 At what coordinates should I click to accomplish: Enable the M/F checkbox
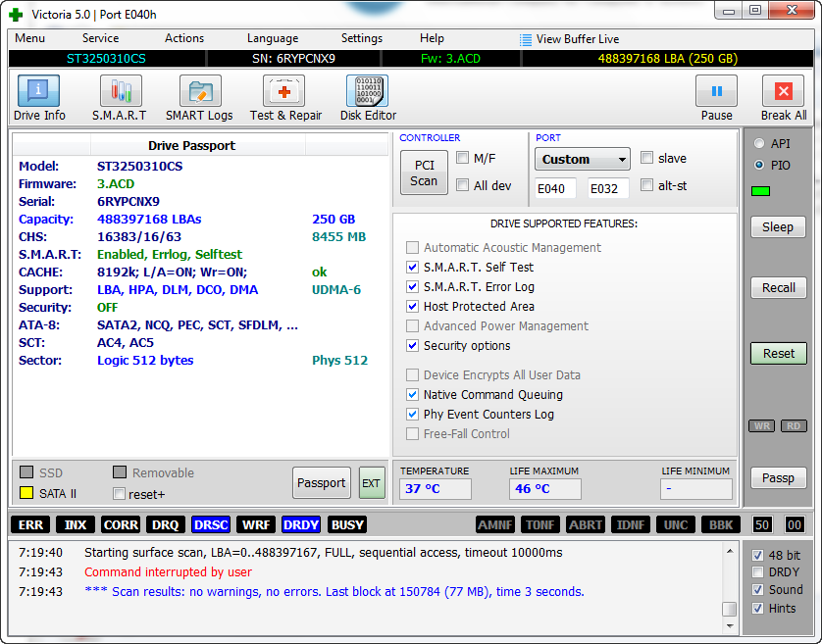pyautogui.click(x=462, y=158)
